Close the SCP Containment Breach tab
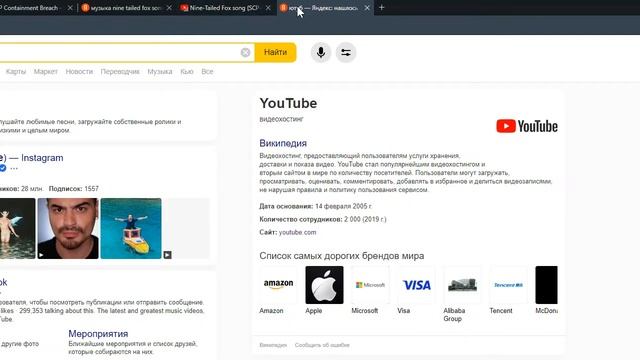Screen dimensions: 640x360 pyautogui.click(x=70, y=7)
